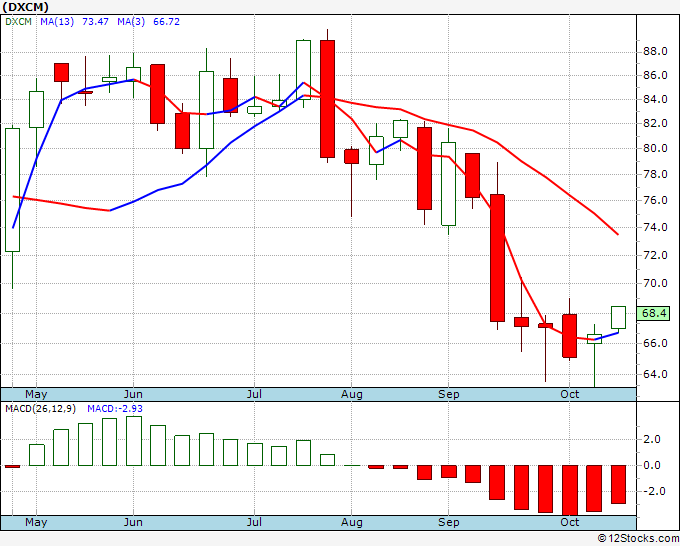Click the 73.47 moving average value
The width and height of the screenshot is (680, 546).
[95, 21]
